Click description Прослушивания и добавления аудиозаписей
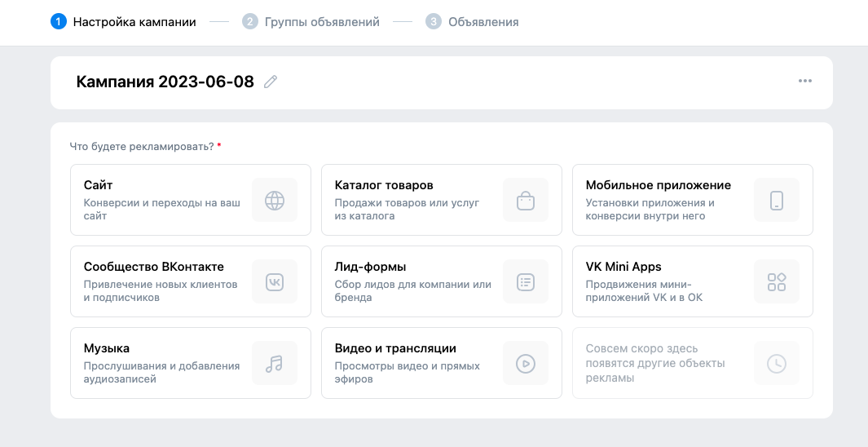The width and height of the screenshot is (868, 447). click(161, 373)
